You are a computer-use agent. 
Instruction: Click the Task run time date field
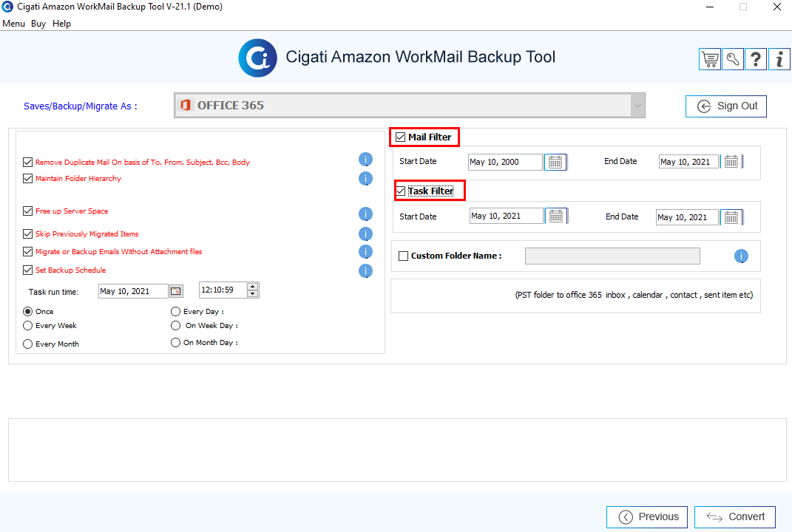click(x=133, y=291)
